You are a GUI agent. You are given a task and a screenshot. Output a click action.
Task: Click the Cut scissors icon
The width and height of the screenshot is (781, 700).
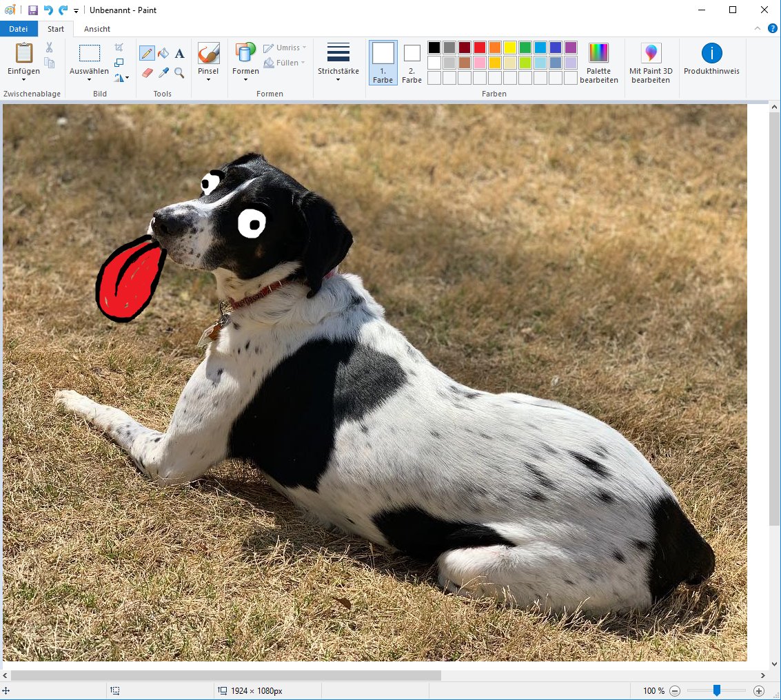coord(49,48)
